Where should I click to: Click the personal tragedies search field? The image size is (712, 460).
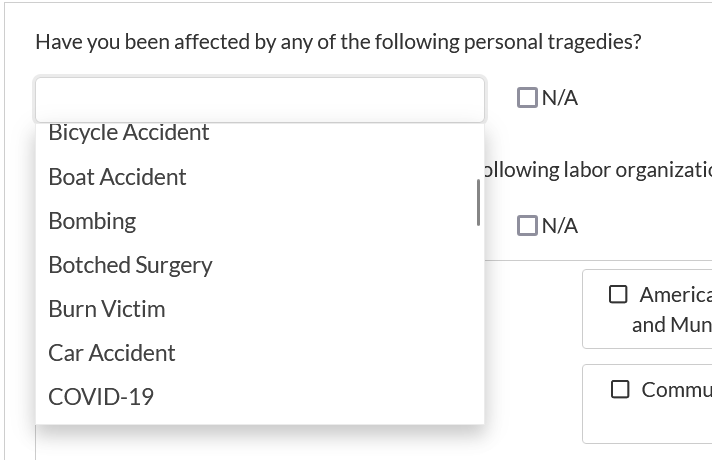tap(260, 99)
